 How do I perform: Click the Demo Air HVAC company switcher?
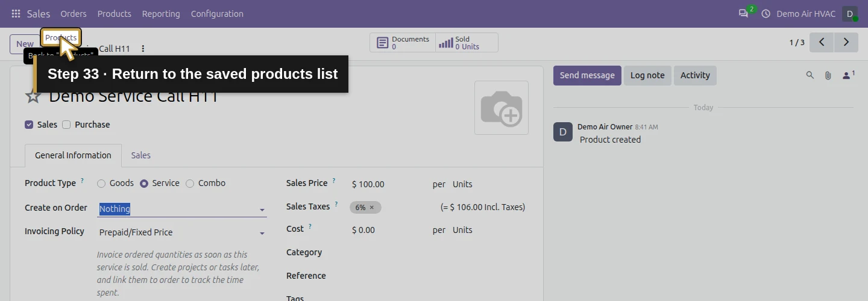click(806, 13)
